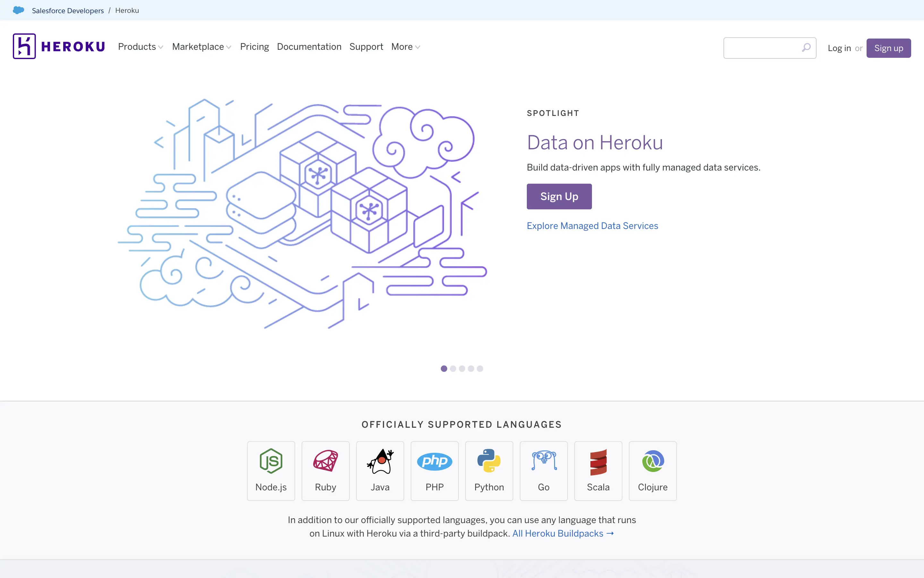The width and height of the screenshot is (924, 578).
Task: Open the PHP language card
Action: (434, 470)
